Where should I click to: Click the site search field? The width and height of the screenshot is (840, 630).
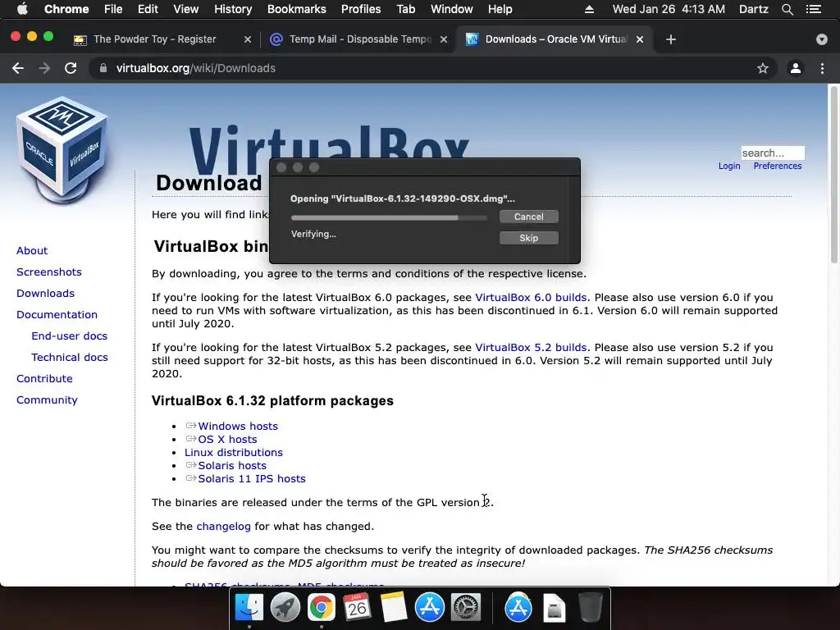(773, 153)
